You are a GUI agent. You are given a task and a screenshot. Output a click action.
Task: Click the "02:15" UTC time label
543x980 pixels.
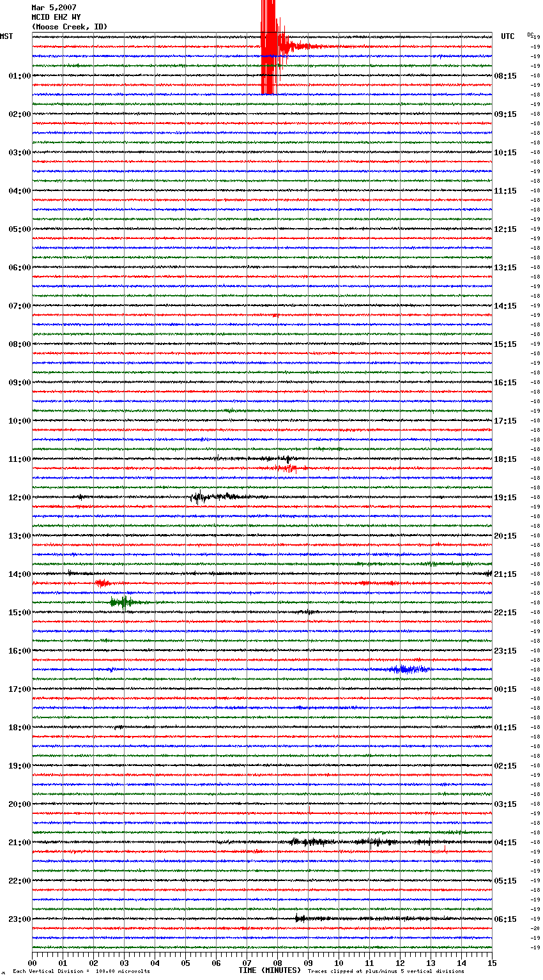[x=505, y=766]
